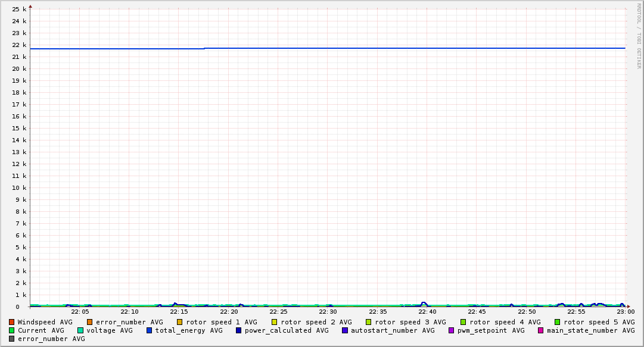Select the autostart_number AVG legend swatch
This screenshot has width=644, height=347.
point(345,330)
